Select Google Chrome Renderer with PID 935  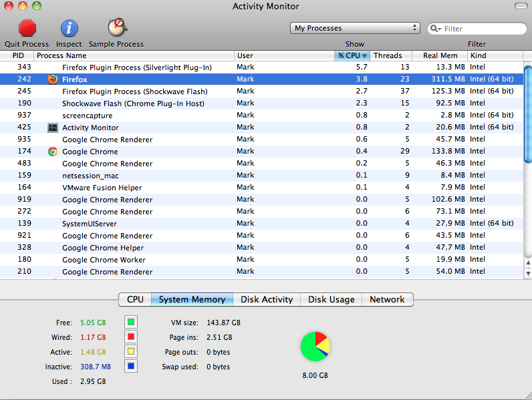261,140
